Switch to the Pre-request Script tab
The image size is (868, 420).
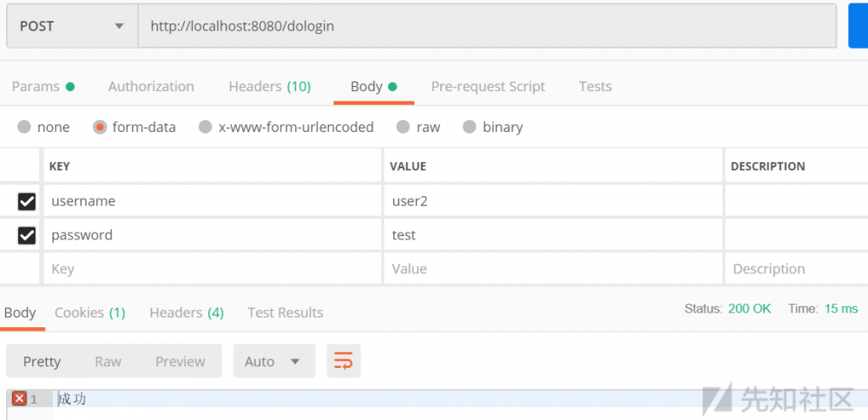pos(488,86)
